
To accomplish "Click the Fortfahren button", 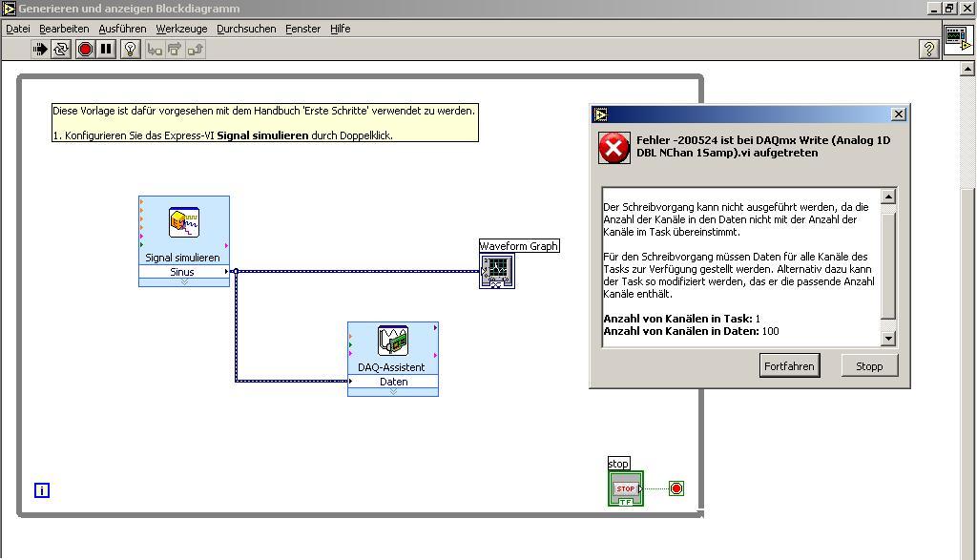I will pyautogui.click(x=789, y=365).
